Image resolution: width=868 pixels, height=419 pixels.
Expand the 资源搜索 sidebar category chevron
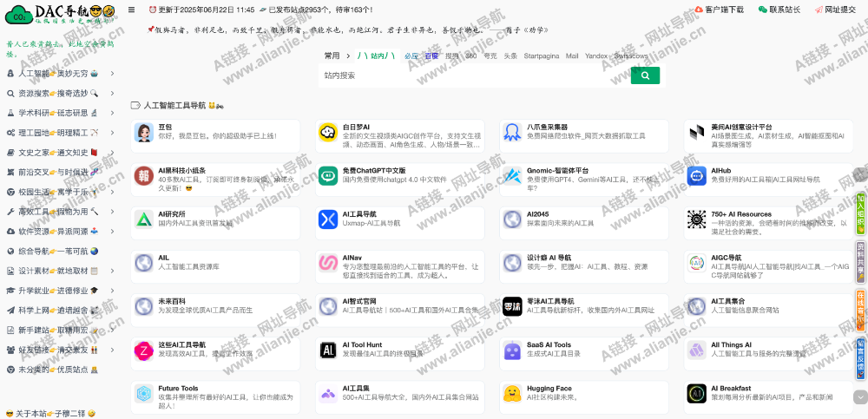pos(112,93)
